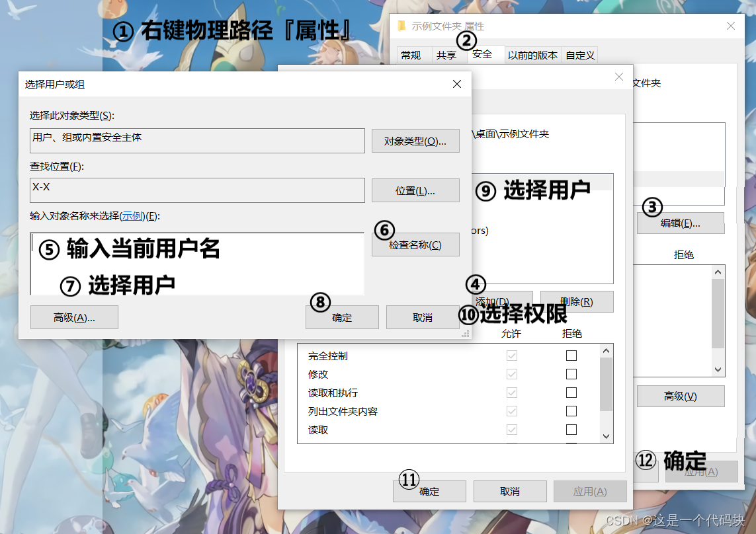Click the 删除(R) button in permissions dialog
This screenshot has height=534, width=756.
click(577, 302)
